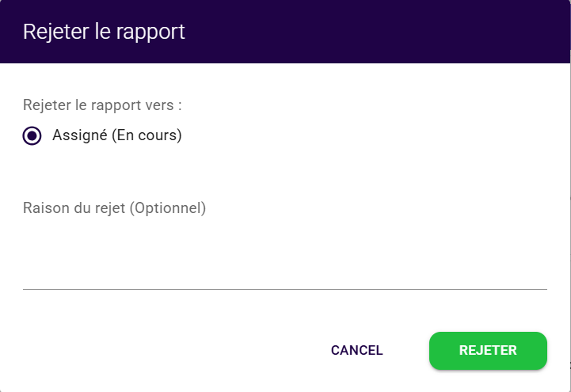Click the Raison du rejet (Optionnel) placeholder
Image resolution: width=571 pixels, height=392 pixels.
114,208
